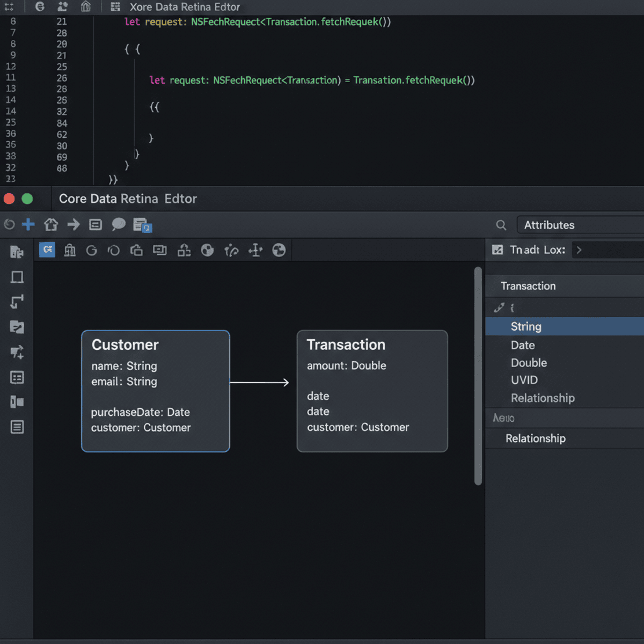The image size is (644, 644).
Task: Click the home icon in the editor toolbar
Action: point(50,224)
